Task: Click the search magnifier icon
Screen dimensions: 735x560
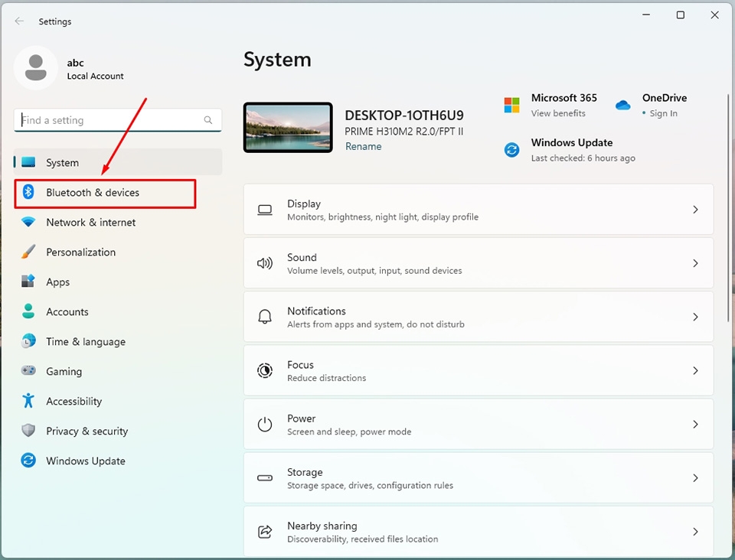Action: pos(208,120)
